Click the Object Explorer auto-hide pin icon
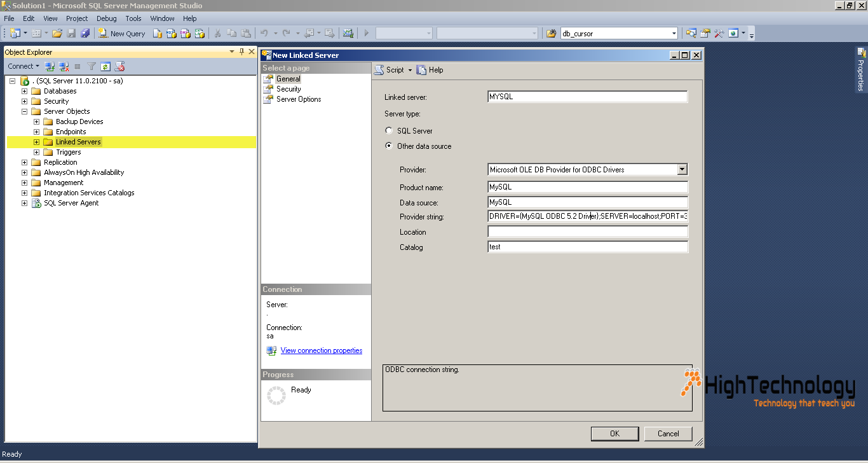Screen dimensions: 868x463 point(241,52)
